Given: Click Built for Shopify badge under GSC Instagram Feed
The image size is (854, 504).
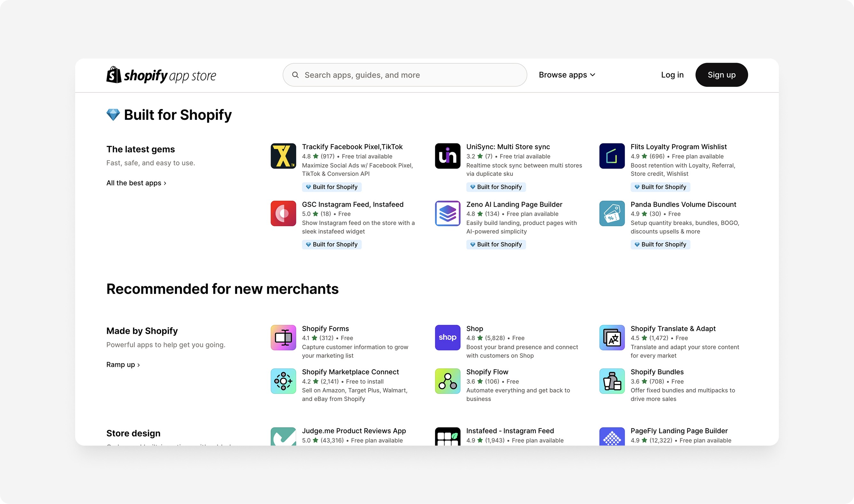Looking at the screenshot, I should [332, 244].
